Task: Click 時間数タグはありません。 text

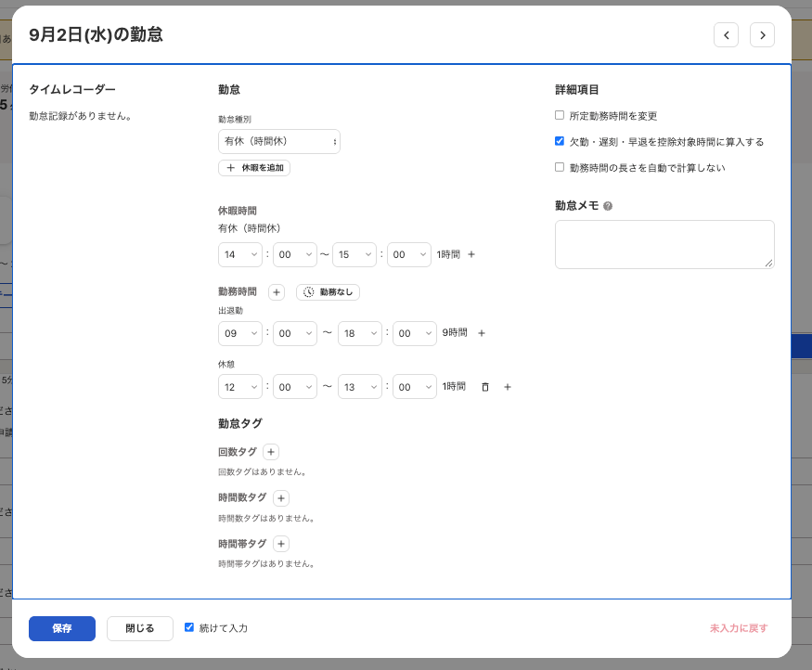Action: (x=266, y=519)
